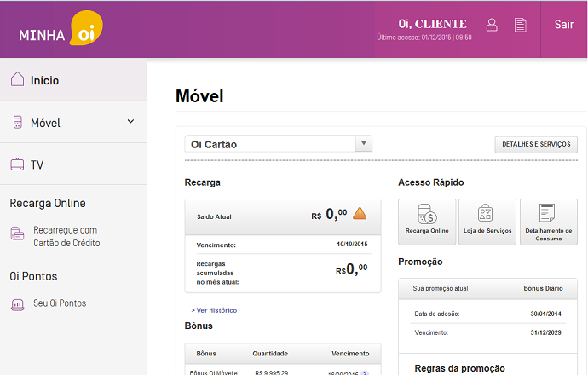Open the Oi Cartão dropdown arrow

(364, 144)
